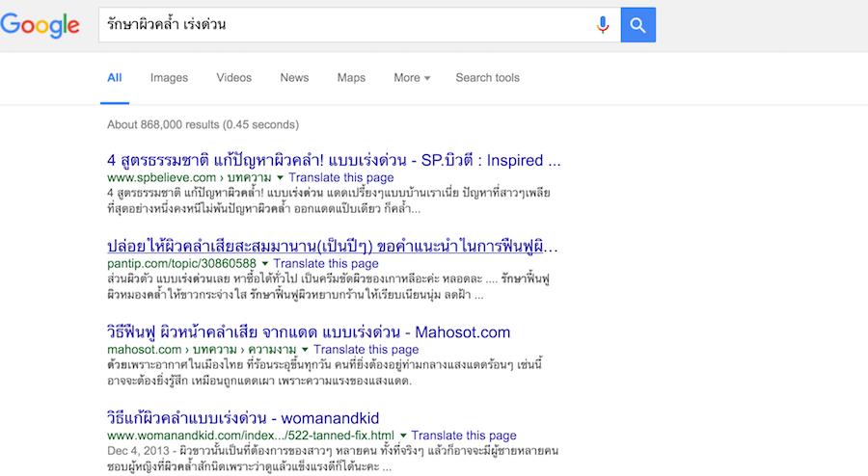The width and height of the screenshot is (868, 476).
Task: Click the womanandkid.com 522-tanned-fix.html URL text
Action: click(251, 436)
